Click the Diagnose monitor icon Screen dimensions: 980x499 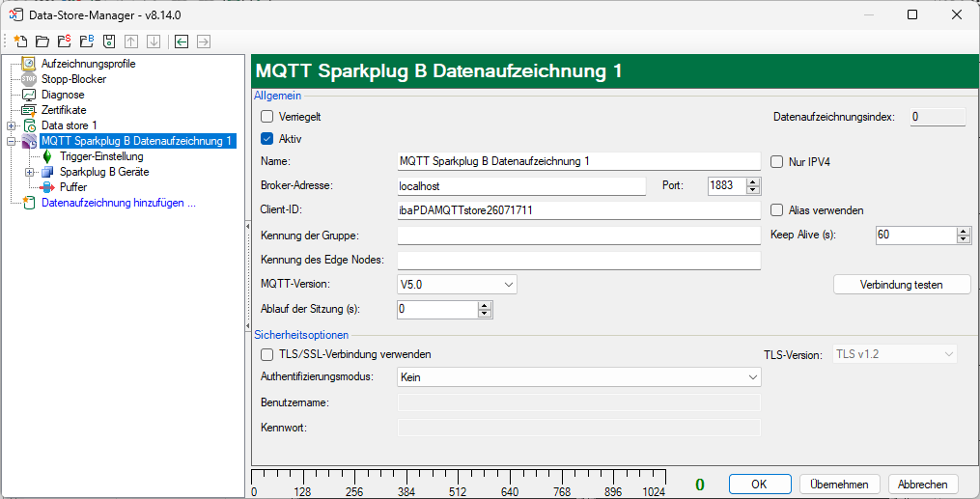pyautogui.click(x=29, y=95)
